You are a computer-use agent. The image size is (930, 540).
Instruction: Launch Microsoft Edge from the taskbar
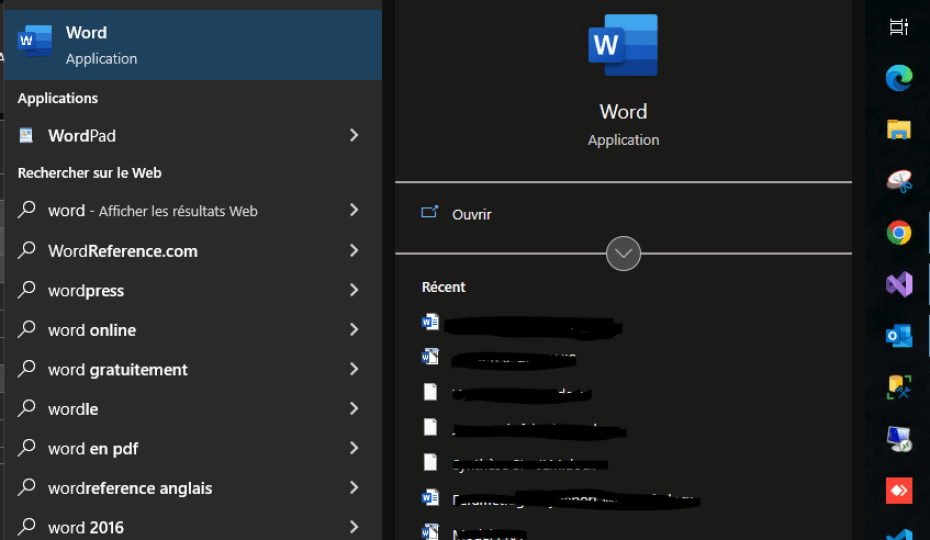click(899, 78)
